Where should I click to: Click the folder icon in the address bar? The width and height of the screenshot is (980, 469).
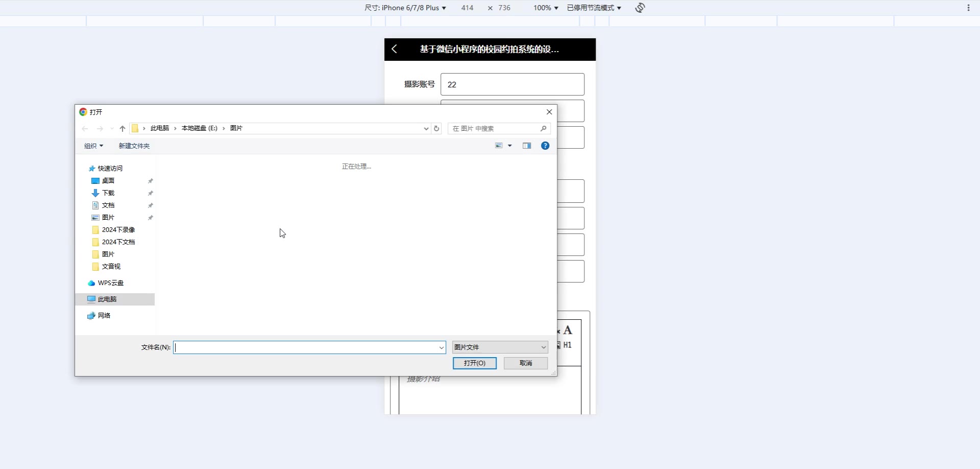(x=135, y=128)
